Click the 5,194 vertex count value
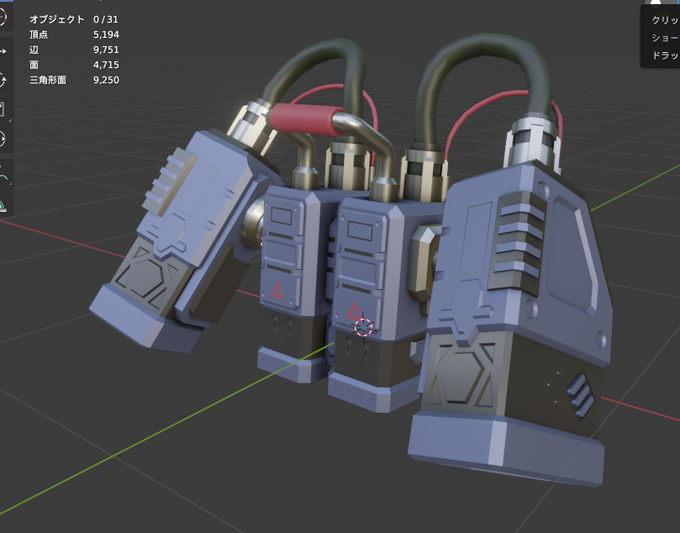This screenshot has height=533, width=680. click(106, 35)
